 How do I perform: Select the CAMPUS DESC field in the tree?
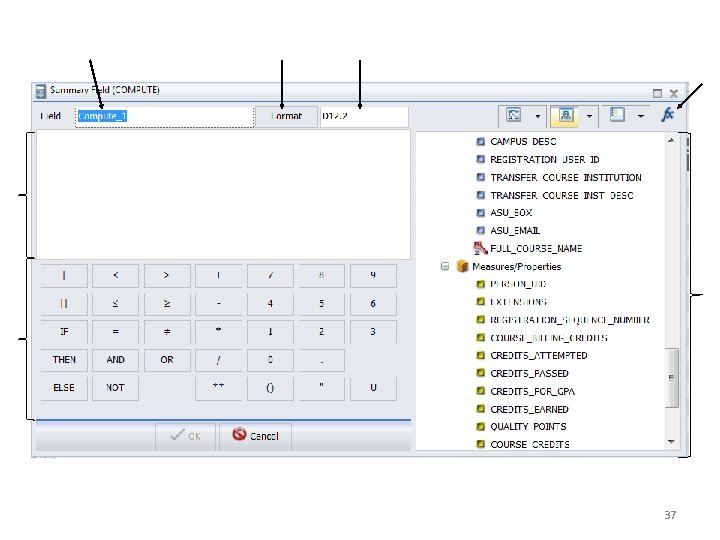[523, 141]
